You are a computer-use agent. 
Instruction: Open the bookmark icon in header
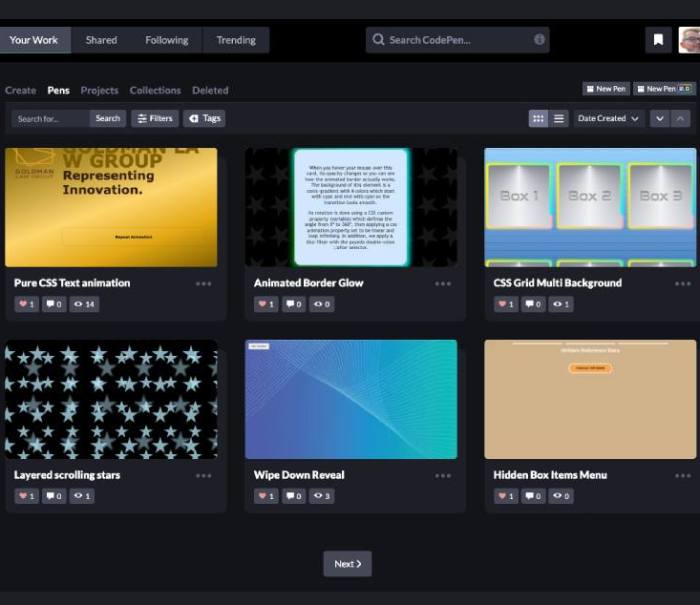coord(658,40)
